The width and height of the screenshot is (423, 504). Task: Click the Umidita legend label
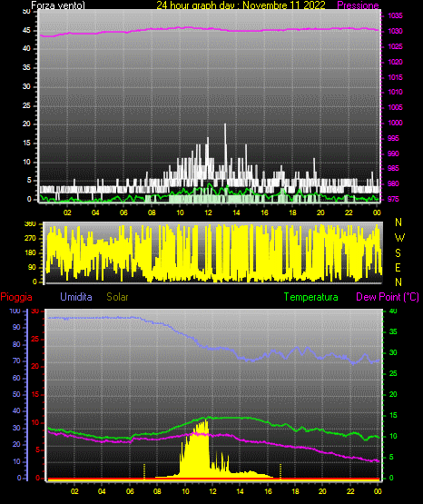[x=76, y=297]
